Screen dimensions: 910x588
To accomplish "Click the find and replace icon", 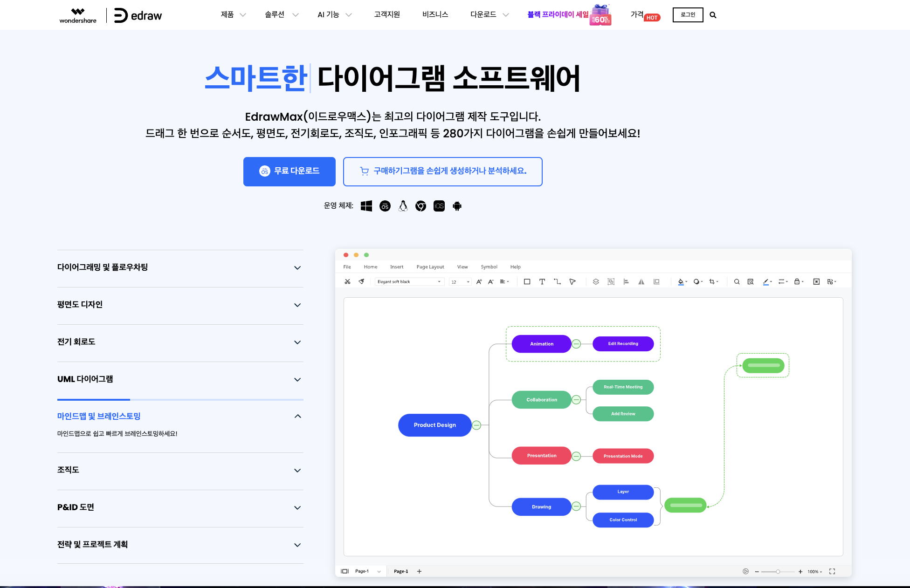I will (751, 281).
